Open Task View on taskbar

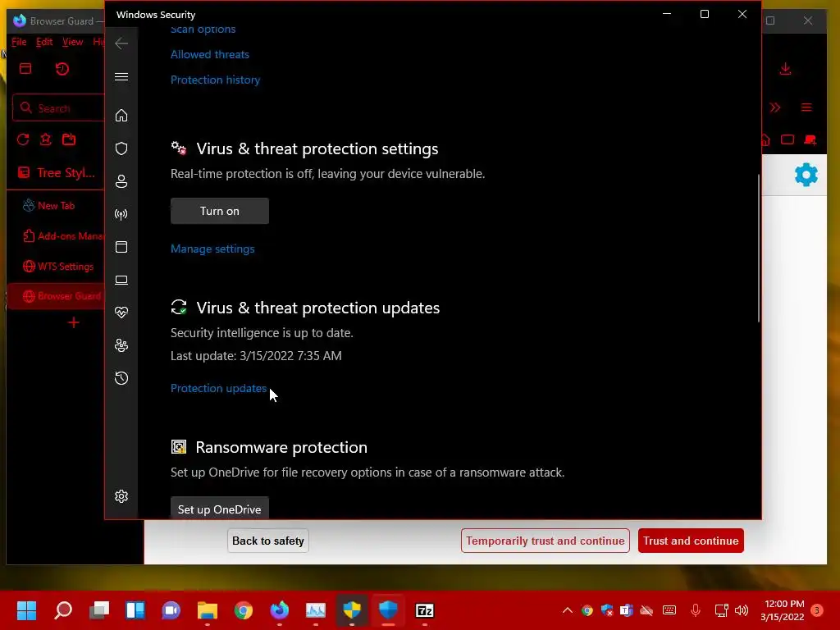[99, 610]
